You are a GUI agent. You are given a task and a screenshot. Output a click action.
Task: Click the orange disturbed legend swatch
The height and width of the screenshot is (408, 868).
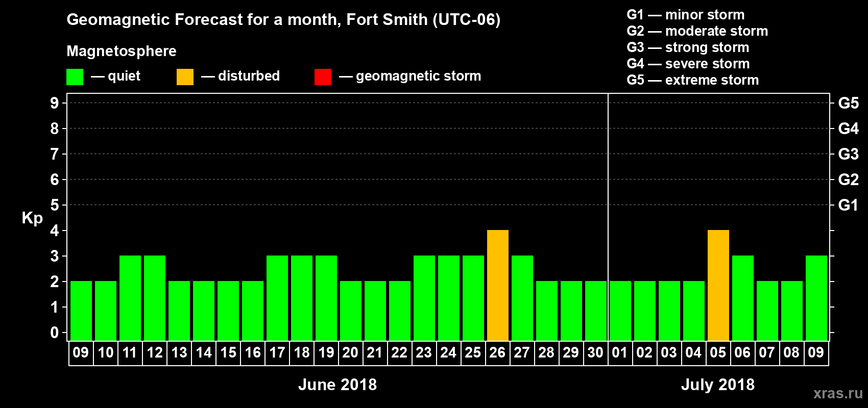(x=185, y=77)
